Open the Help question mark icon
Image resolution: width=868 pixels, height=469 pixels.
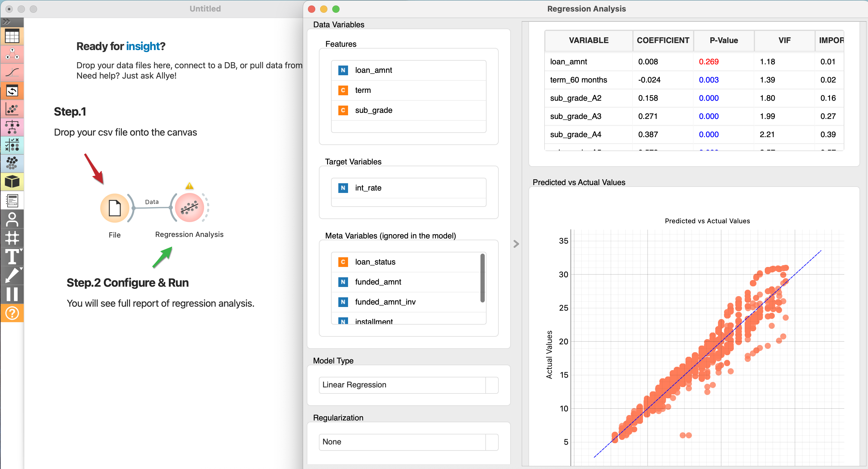coord(12,313)
